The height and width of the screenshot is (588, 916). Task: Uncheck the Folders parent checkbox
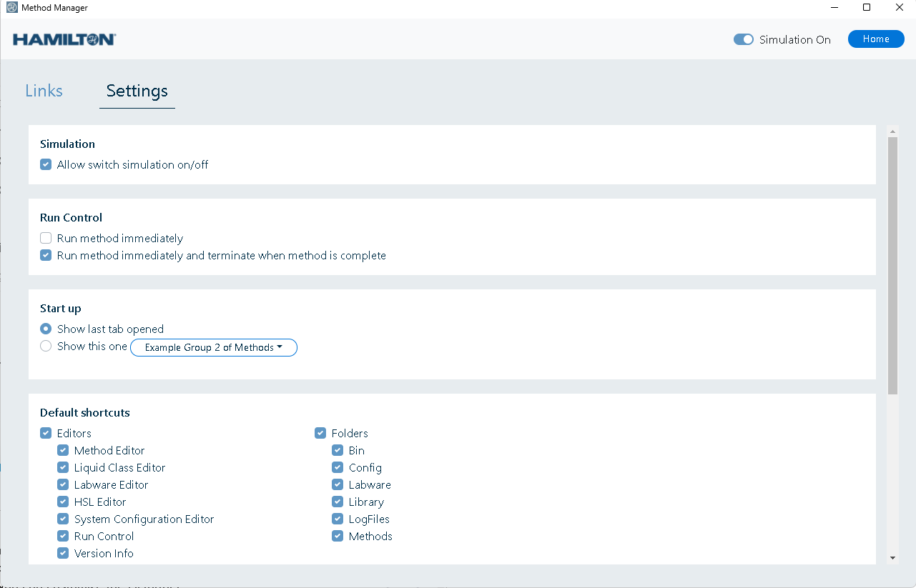(320, 433)
